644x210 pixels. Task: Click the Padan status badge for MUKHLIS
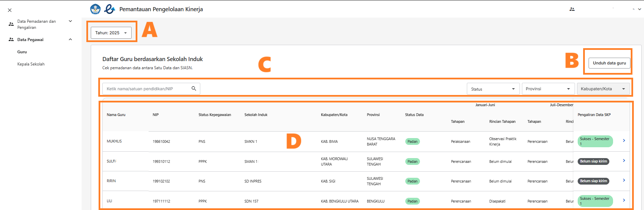click(x=412, y=141)
